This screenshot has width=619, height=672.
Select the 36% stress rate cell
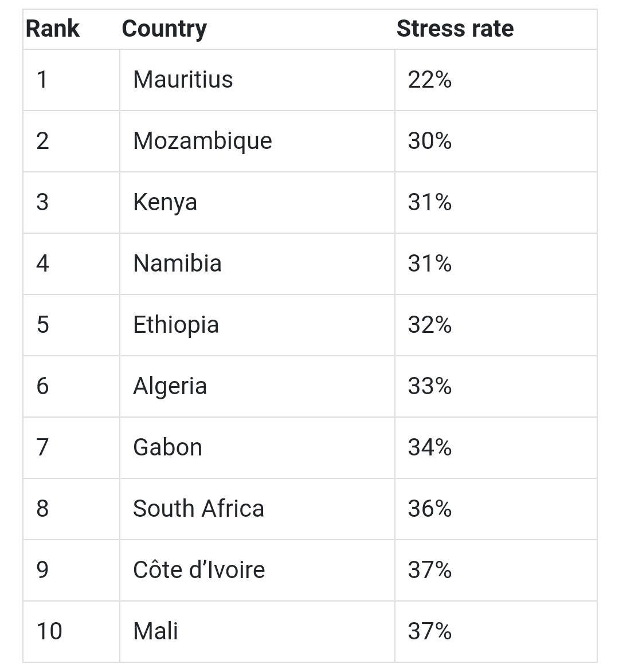(x=430, y=509)
